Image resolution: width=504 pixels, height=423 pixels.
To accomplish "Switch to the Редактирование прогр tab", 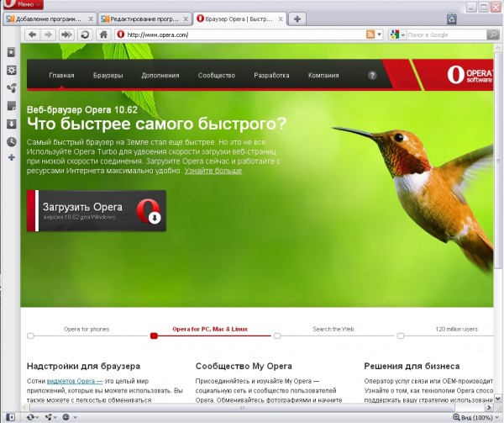I will click(x=144, y=19).
